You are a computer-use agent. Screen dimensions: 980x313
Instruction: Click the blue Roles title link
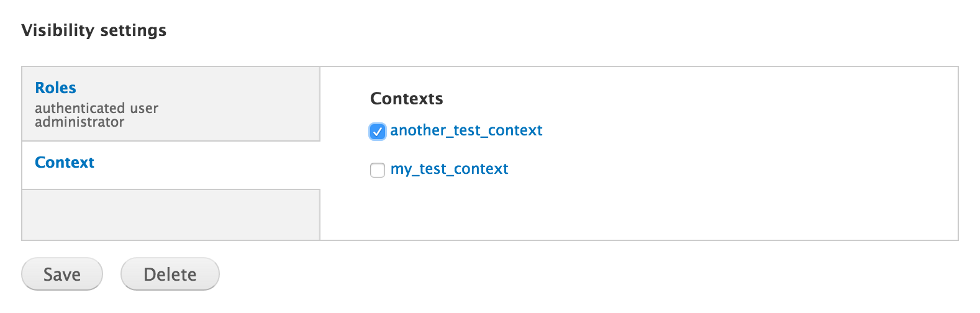click(x=55, y=88)
